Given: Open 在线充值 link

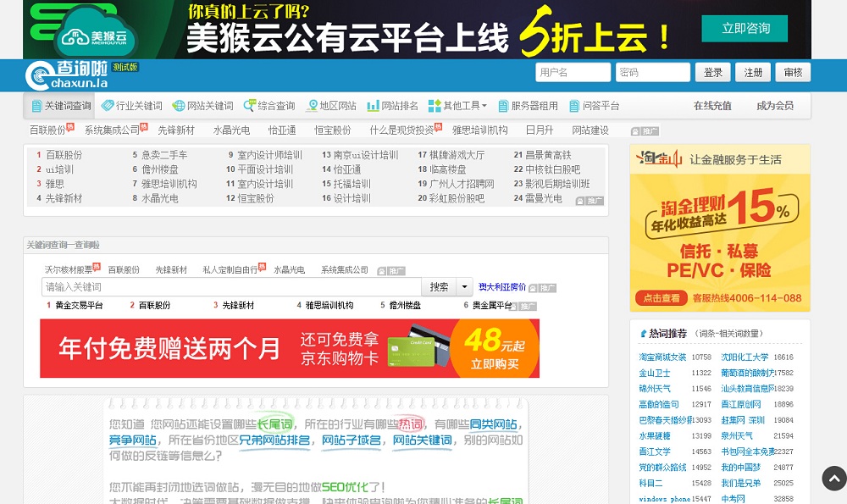Looking at the screenshot, I should 712,106.
